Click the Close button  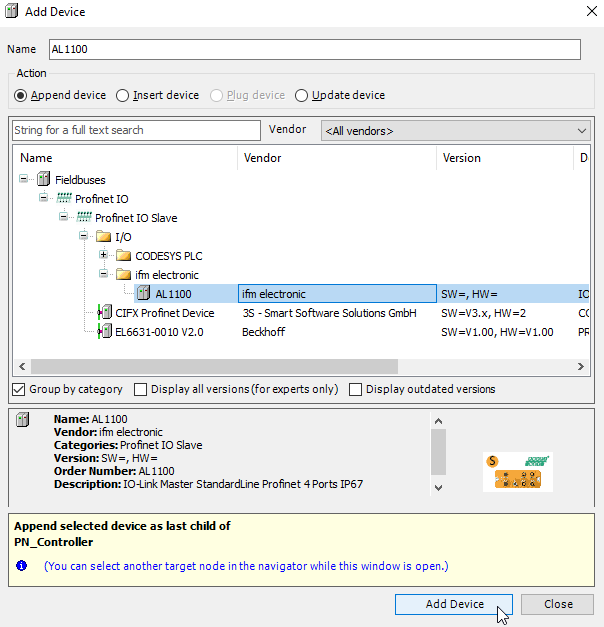click(x=558, y=604)
